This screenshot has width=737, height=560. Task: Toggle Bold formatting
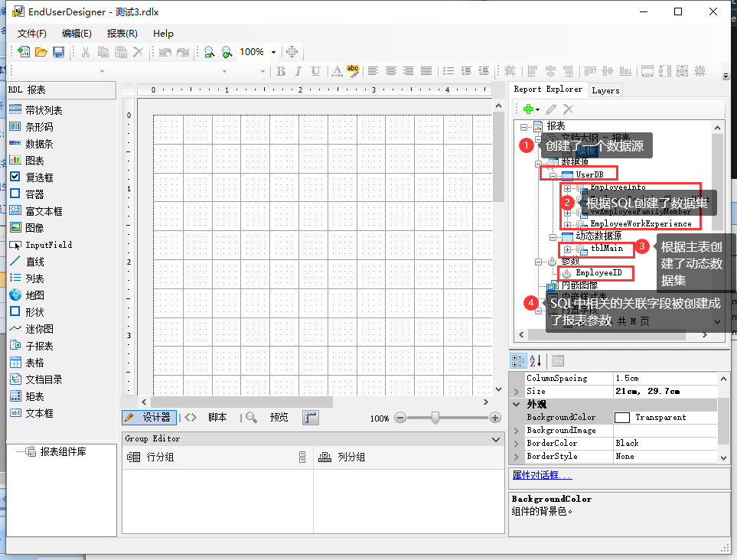(281, 71)
